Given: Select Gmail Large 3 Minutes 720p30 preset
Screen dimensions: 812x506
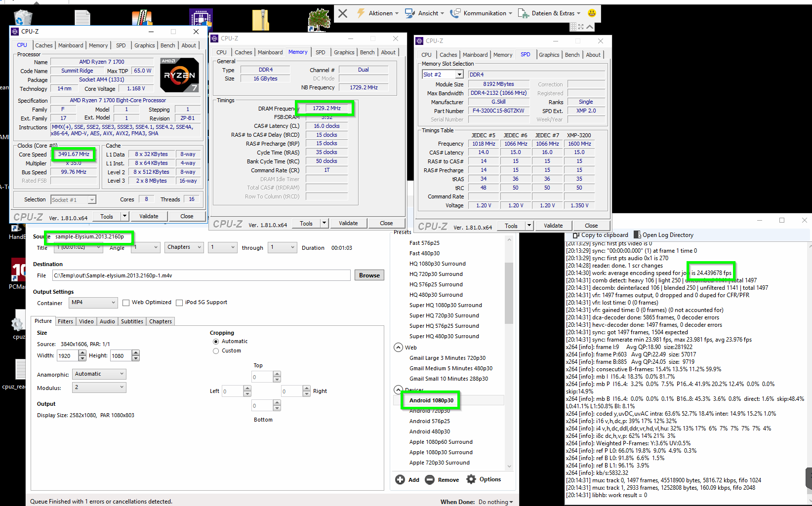Looking at the screenshot, I should pyautogui.click(x=447, y=358).
